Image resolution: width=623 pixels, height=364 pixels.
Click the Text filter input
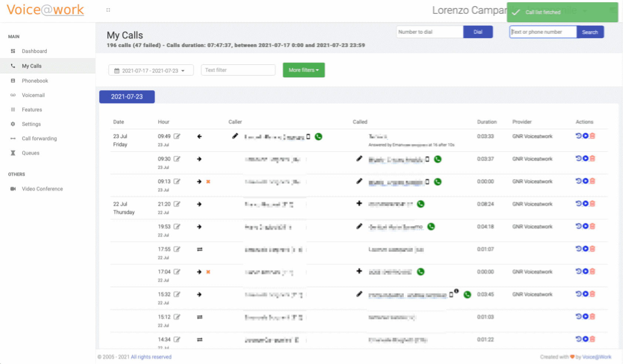click(238, 70)
